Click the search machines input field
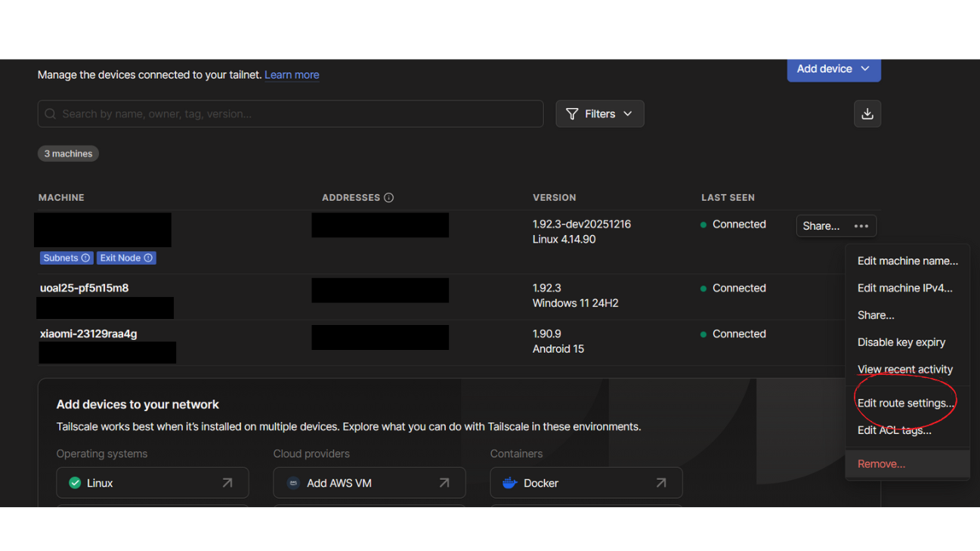980x551 pixels. coord(291,114)
